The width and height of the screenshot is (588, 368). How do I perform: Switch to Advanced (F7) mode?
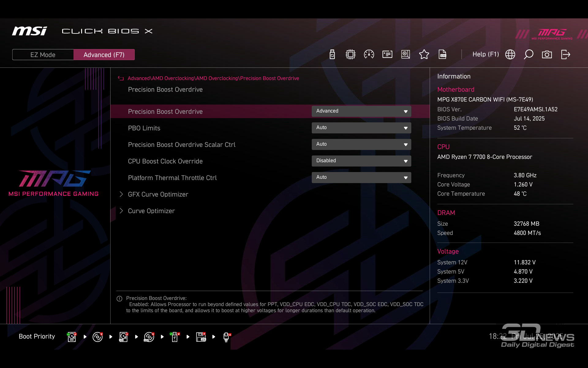point(104,55)
